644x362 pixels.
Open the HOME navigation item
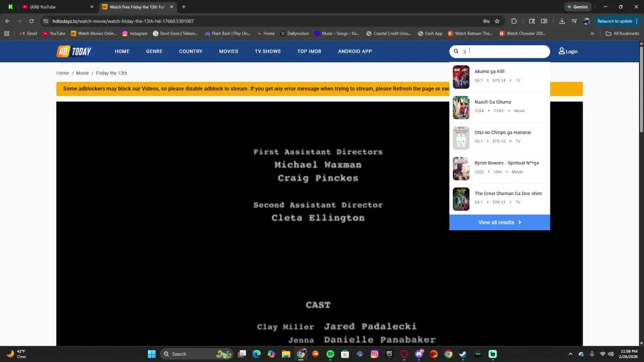tap(122, 51)
